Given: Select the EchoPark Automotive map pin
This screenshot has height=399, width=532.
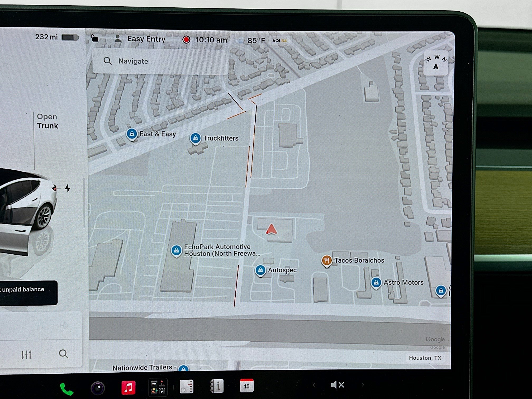Looking at the screenshot, I should [176, 250].
